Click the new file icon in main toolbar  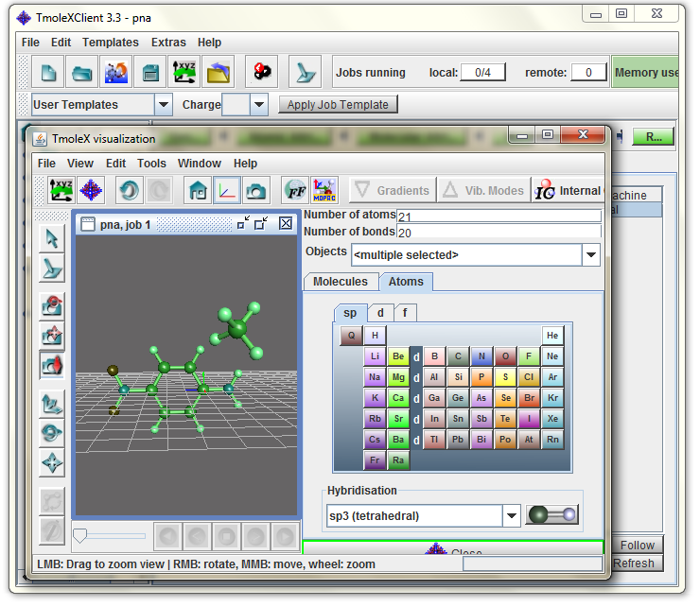point(48,72)
